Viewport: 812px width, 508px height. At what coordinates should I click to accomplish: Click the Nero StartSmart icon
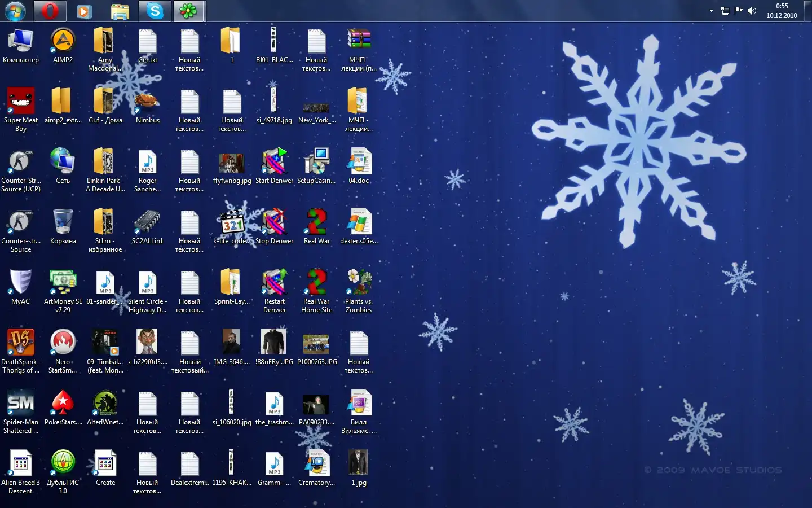pyautogui.click(x=63, y=343)
